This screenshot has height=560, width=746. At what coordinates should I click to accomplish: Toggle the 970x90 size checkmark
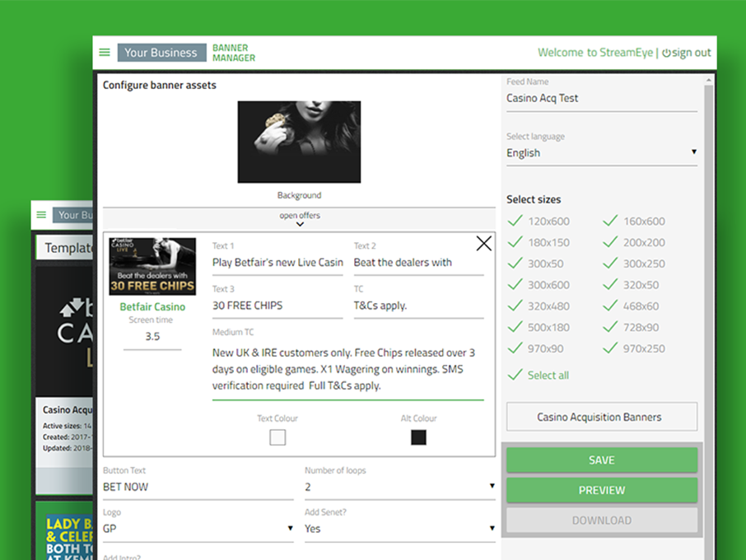pyautogui.click(x=515, y=348)
